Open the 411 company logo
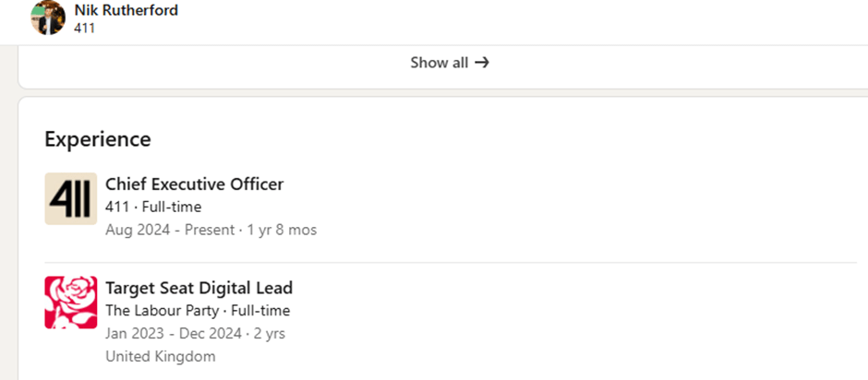Viewport: 868px width, 380px height. tap(70, 198)
